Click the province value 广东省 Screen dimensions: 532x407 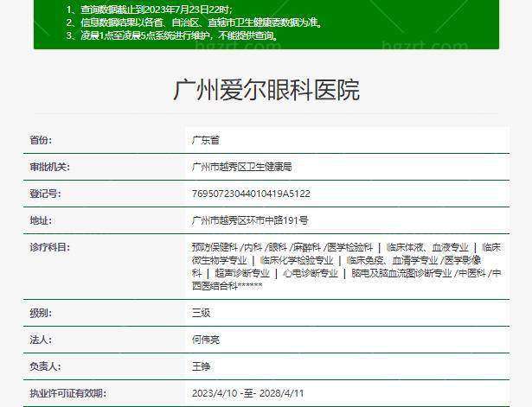(206, 139)
